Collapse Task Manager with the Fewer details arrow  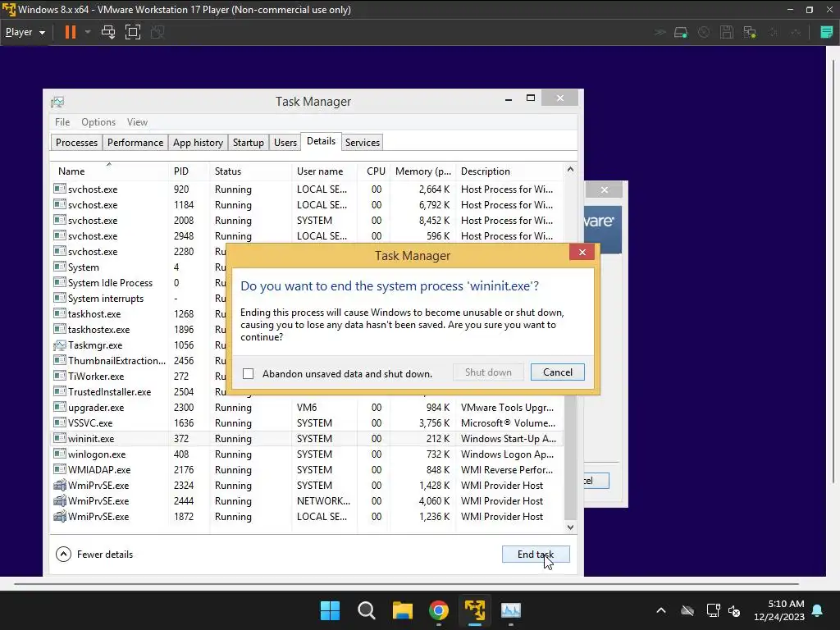pyautogui.click(x=63, y=554)
